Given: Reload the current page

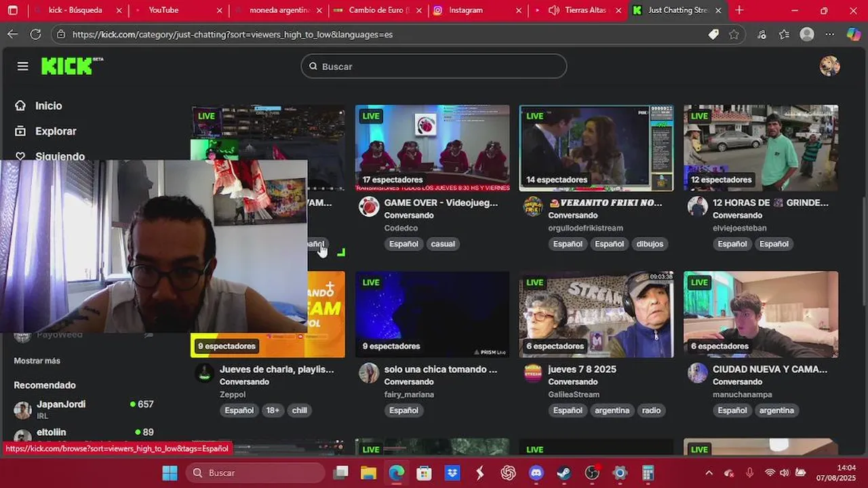Looking at the screenshot, I should pos(36,34).
